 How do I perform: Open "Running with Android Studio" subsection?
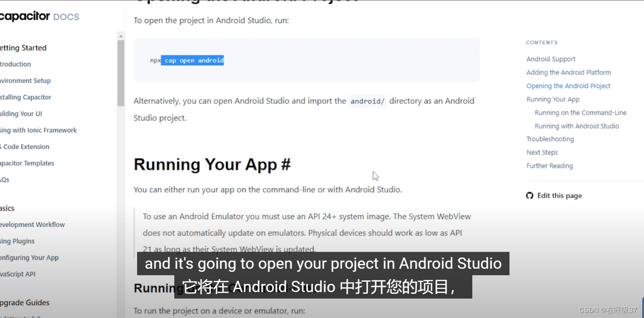point(577,126)
